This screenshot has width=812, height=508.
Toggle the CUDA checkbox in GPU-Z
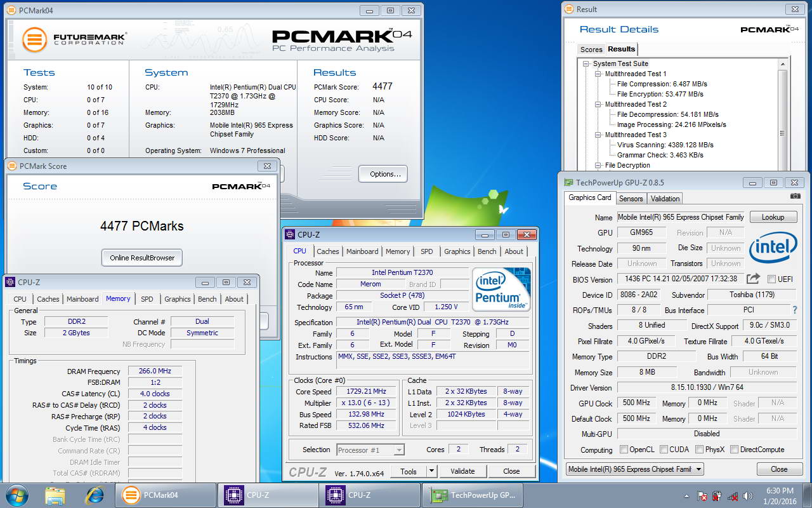(x=664, y=450)
